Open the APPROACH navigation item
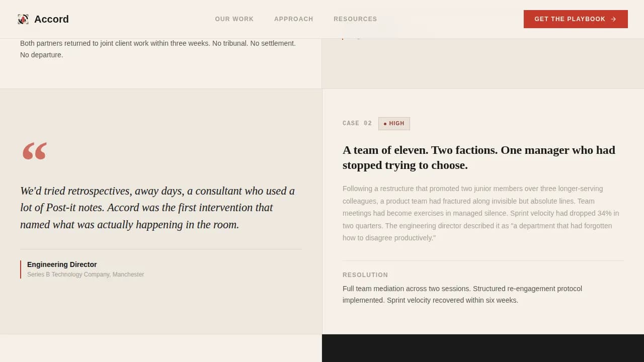Image resolution: width=644 pixels, height=362 pixels. click(294, 19)
